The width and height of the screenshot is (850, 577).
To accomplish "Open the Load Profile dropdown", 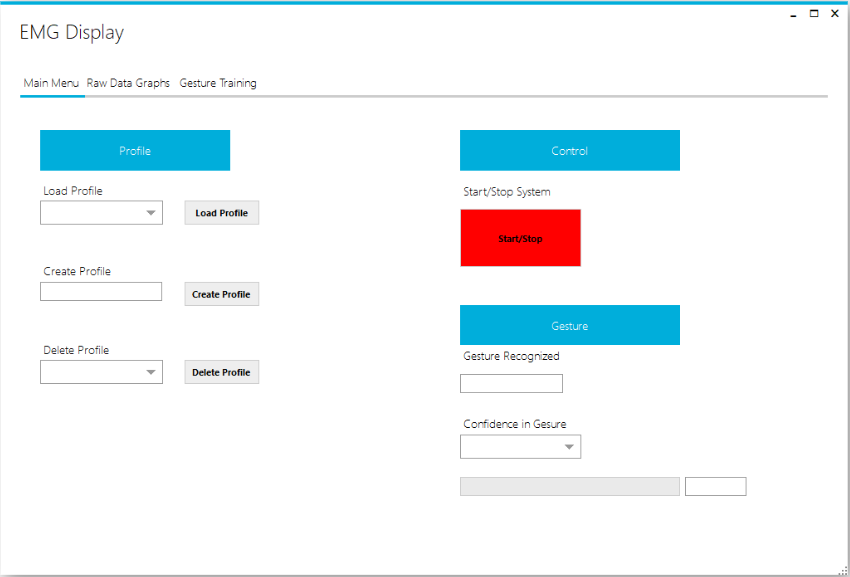I will (x=101, y=212).
